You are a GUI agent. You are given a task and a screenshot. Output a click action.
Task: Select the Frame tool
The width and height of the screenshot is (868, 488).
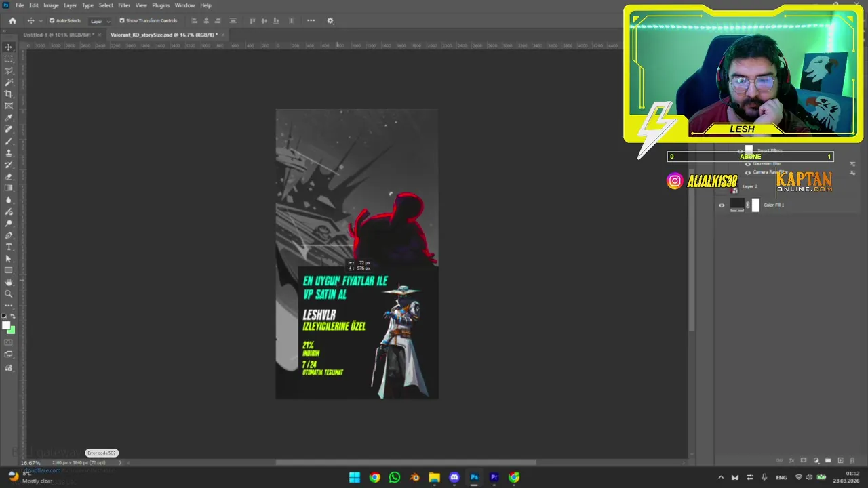pyautogui.click(x=9, y=106)
